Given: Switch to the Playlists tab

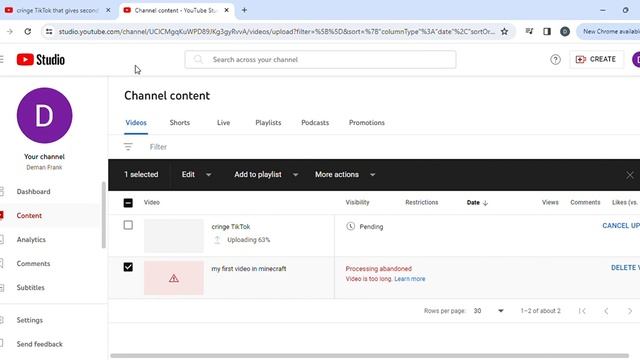Looking at the screenshot, I should coord(268,122).
